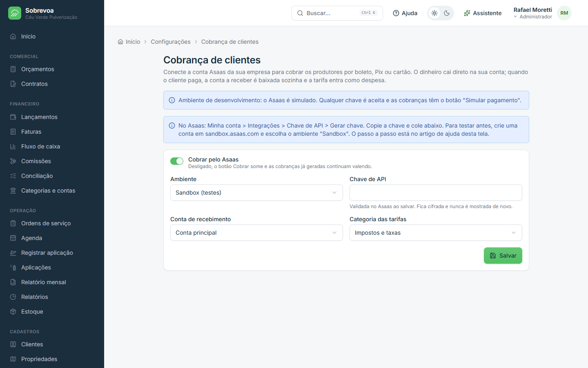Click the home icon in the breadcrumb

click(120, 42)
